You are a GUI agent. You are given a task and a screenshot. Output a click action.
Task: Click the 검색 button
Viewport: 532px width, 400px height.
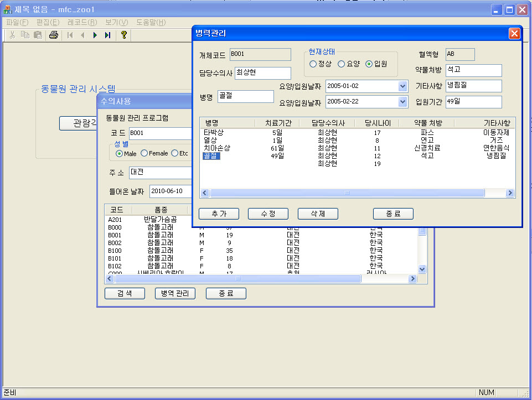pos(125,294)
